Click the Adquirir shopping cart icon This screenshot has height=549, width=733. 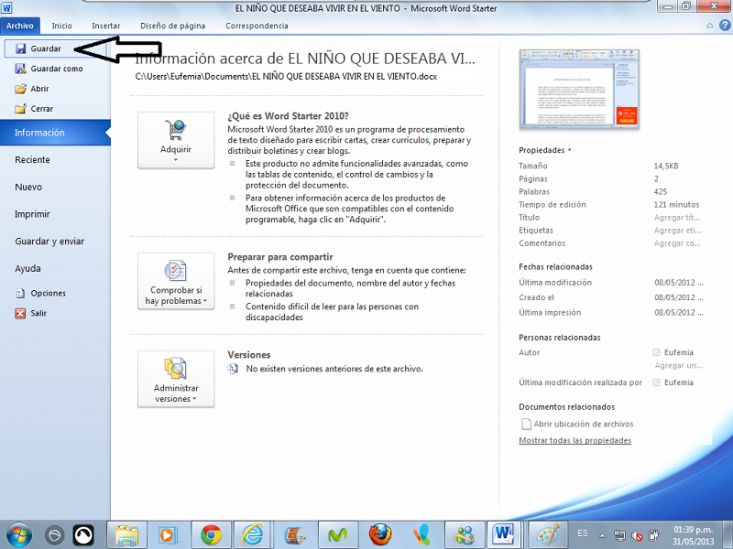click(x=176, y=130)
